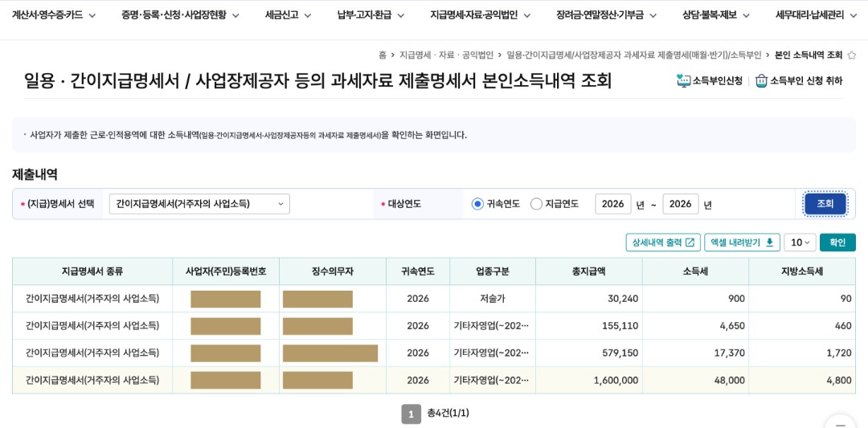Select the 귀속연도 radio button

[477, 204]
